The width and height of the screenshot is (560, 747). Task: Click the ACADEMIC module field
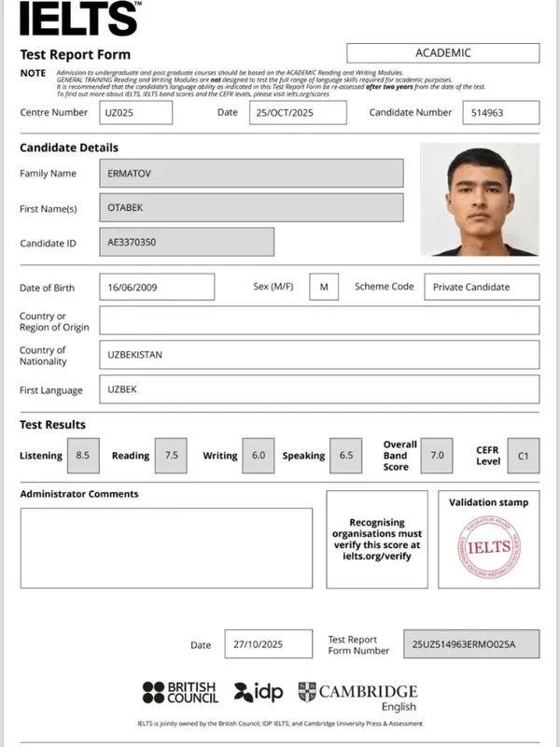pyautogui.click(x=442, y=53)
